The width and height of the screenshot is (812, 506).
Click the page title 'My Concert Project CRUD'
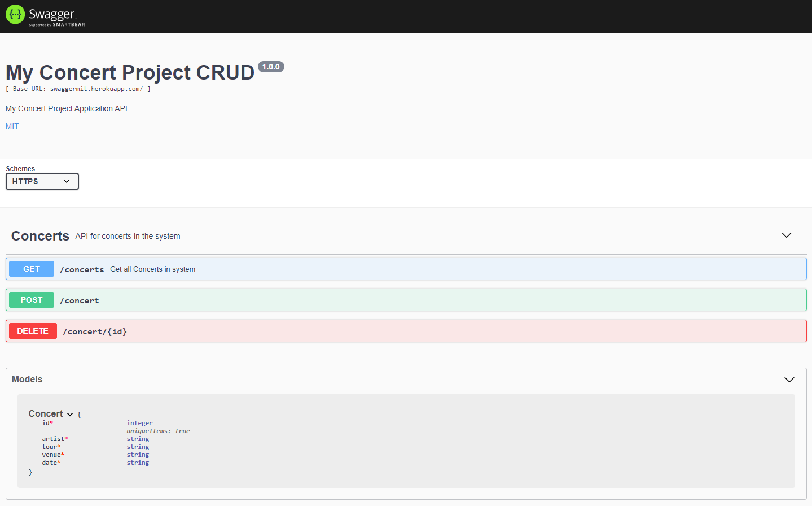pos(130,72)
